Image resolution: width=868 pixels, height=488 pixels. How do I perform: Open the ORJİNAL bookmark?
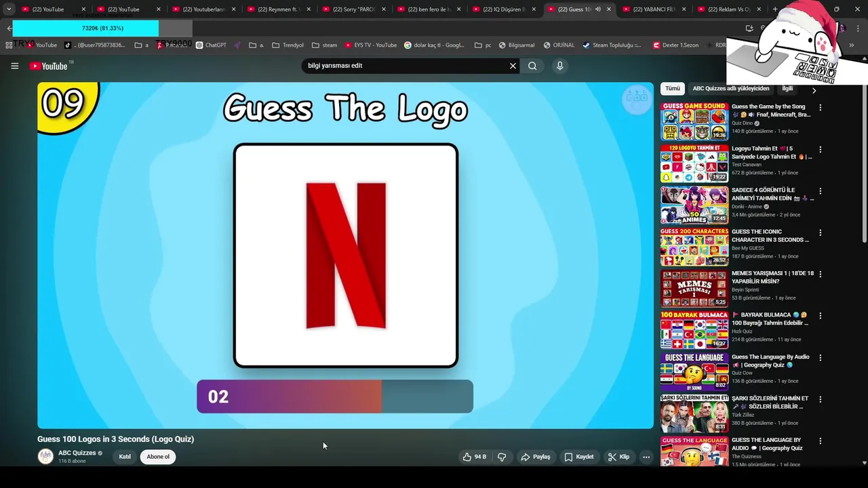point(558,45)
